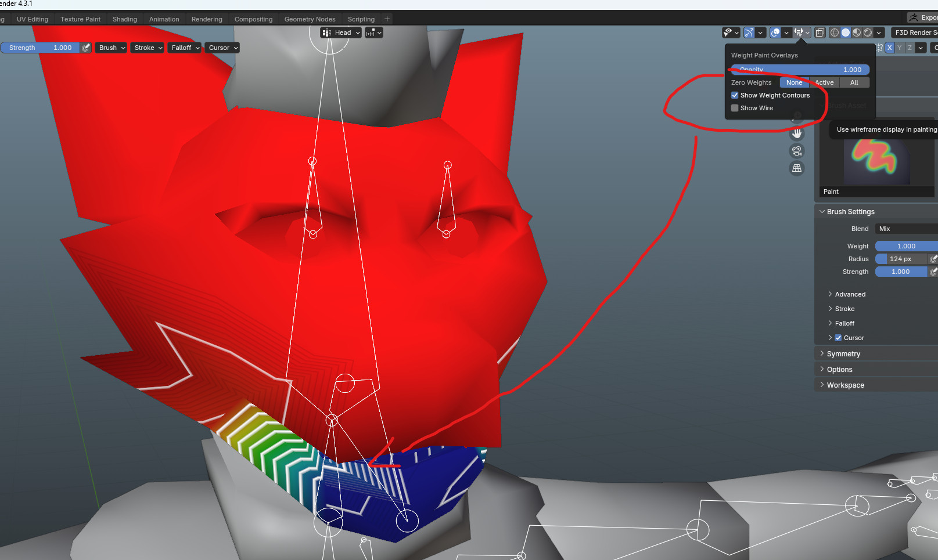This screenshot has width=938, height=560.
Task: Click the Head vertex group icon
Action: point(327,32)
